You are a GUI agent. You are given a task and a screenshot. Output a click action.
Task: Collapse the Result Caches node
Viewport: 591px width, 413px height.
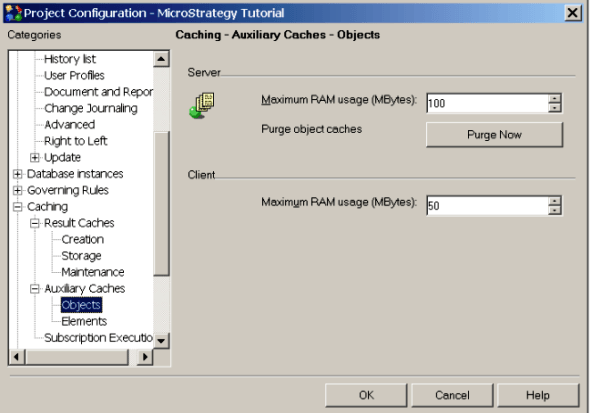[x=35, y=223]
